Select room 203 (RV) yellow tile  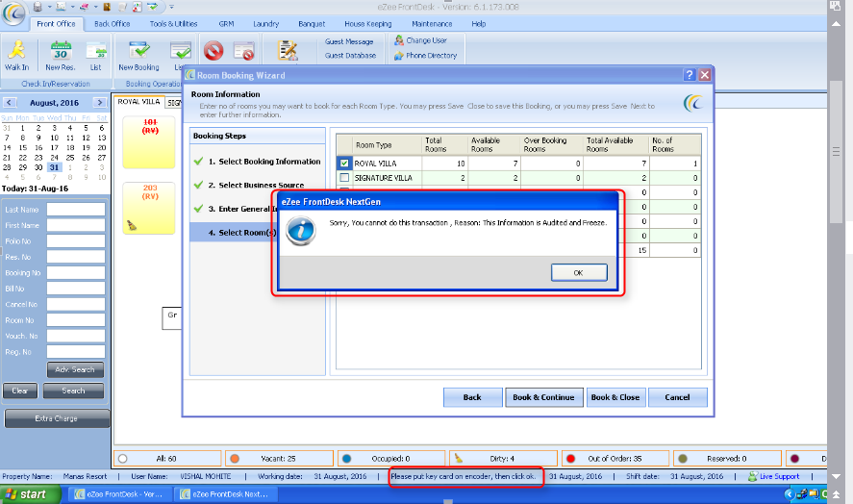tap(148, 208)
